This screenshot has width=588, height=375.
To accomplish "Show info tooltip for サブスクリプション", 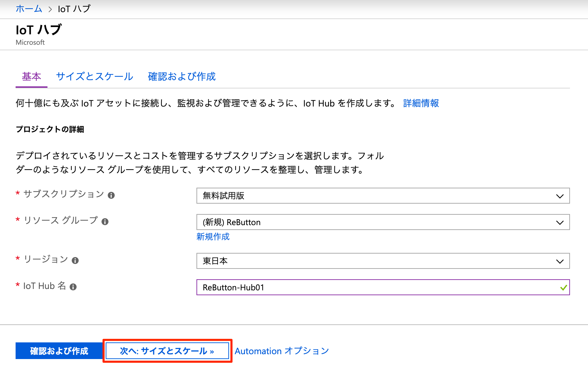I will (111, 195).
